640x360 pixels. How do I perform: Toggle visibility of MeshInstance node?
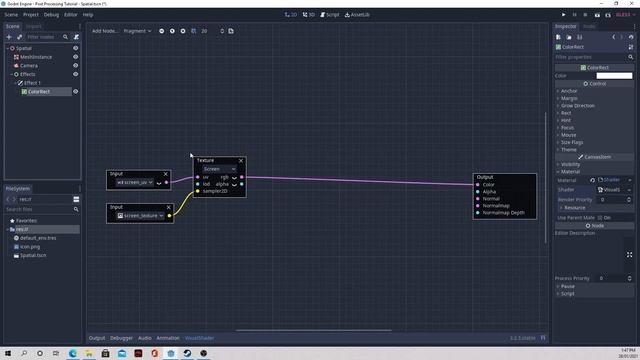click(x=76, y=57)
